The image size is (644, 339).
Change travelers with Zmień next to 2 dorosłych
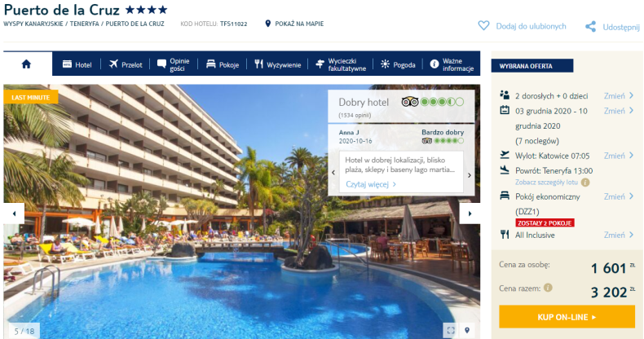pos(618,95)
